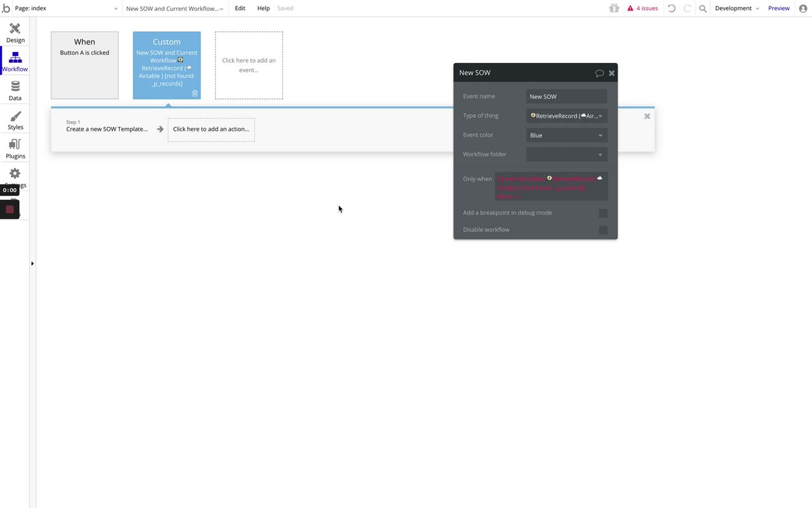This screenshot has height=508, width=812.
Task: Open the Page: index dropdown
Action: tap(67, 8)
